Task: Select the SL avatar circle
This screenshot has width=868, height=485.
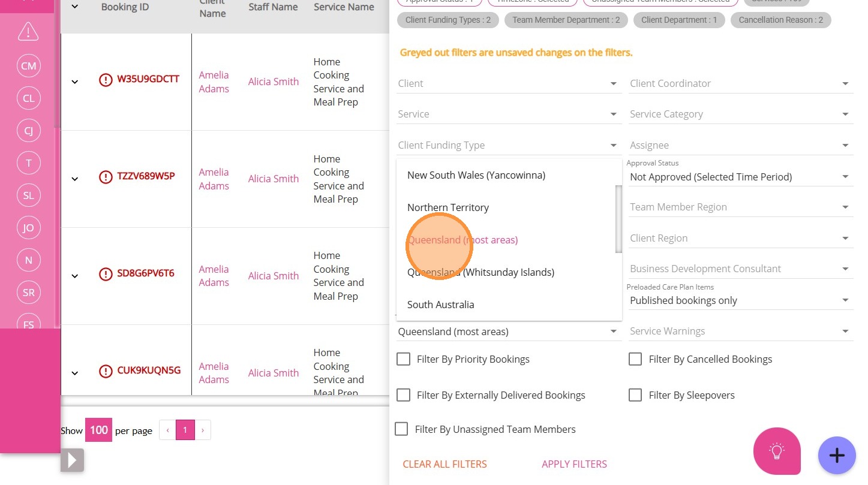Action: tap(29, 195)
